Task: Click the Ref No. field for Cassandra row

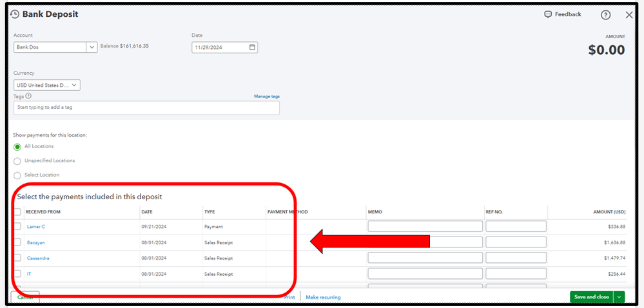Action: coord(516,258)
